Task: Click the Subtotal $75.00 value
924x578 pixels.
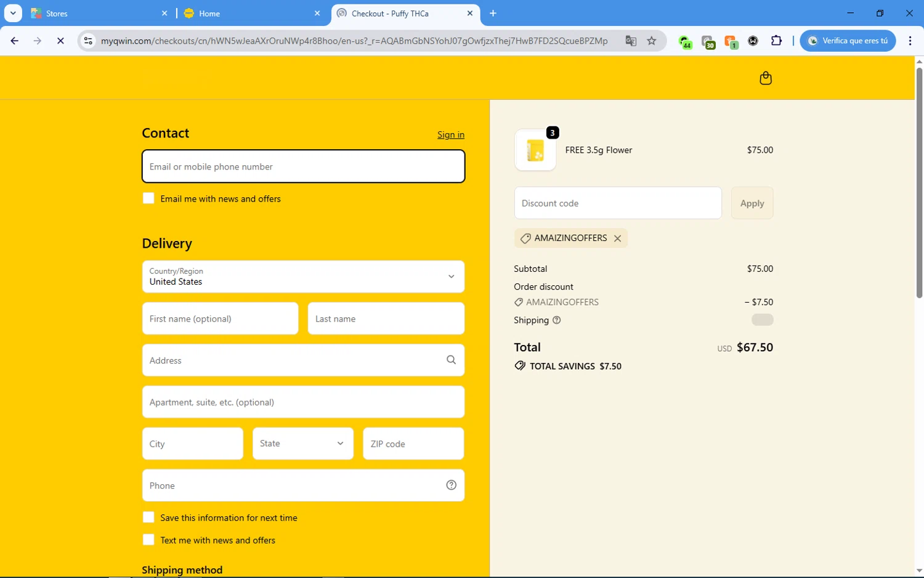Action: pos(760,269)
